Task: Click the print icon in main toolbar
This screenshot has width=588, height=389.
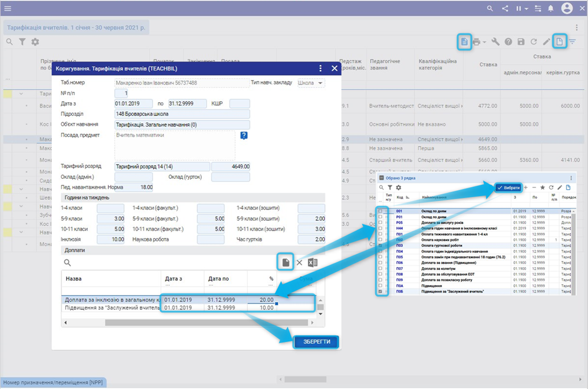Action: click(x=477, y=41)
